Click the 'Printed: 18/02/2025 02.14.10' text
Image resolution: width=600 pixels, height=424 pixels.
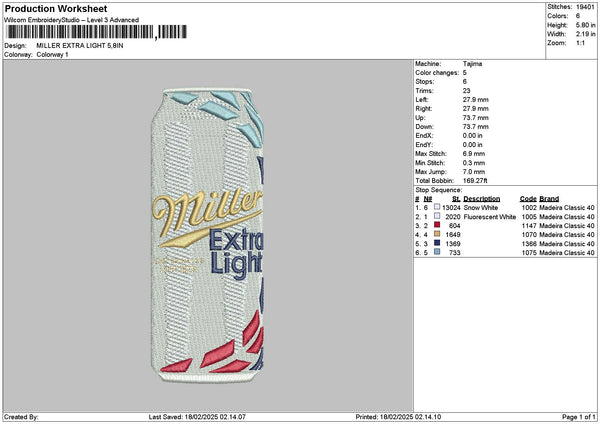[398, 417]
